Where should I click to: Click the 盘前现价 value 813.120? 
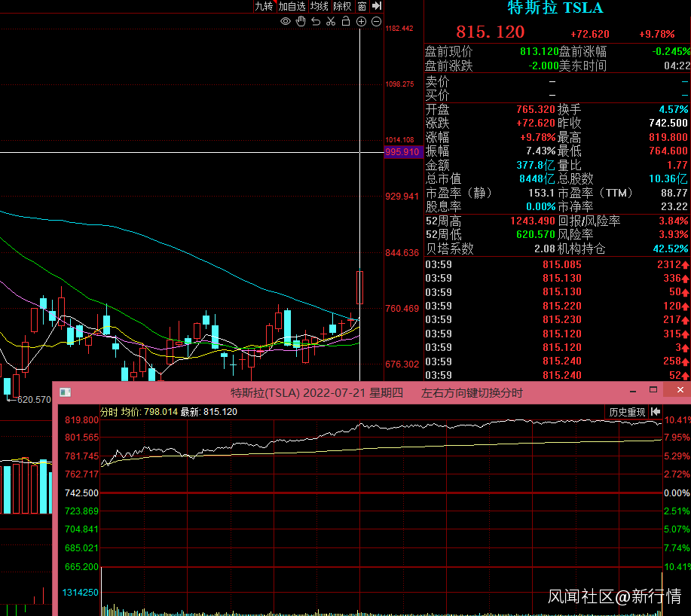539,51
